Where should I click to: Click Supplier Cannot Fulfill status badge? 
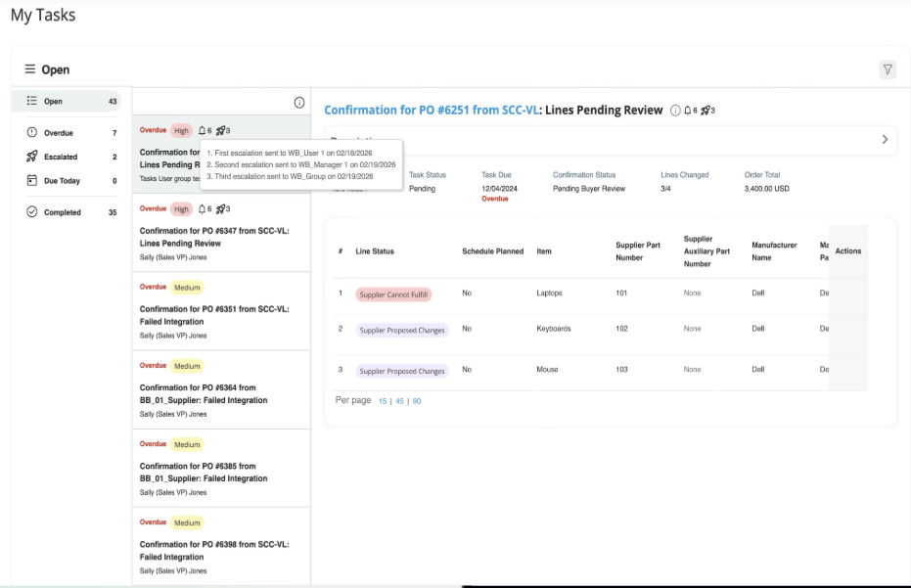coord(393,294)
